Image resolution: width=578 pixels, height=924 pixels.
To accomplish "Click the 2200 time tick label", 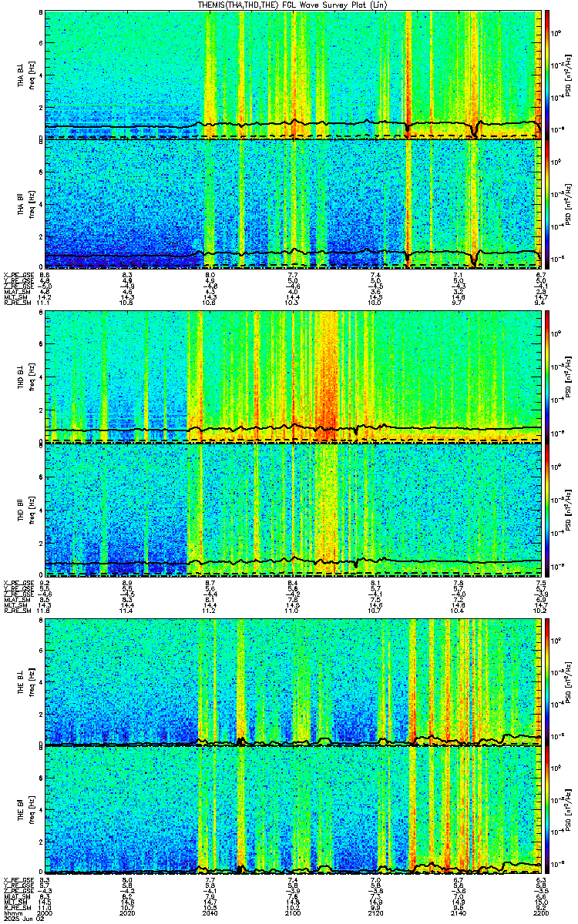I will 542,912.
